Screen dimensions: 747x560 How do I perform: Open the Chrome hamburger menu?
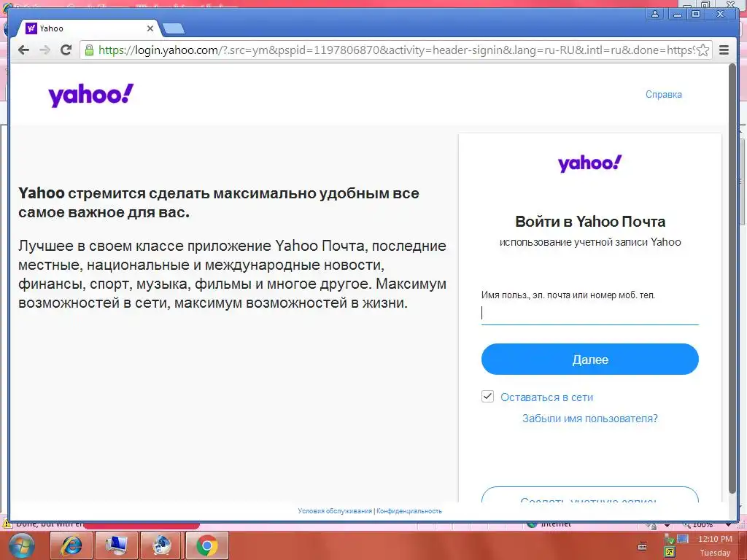tap(724, 50)
